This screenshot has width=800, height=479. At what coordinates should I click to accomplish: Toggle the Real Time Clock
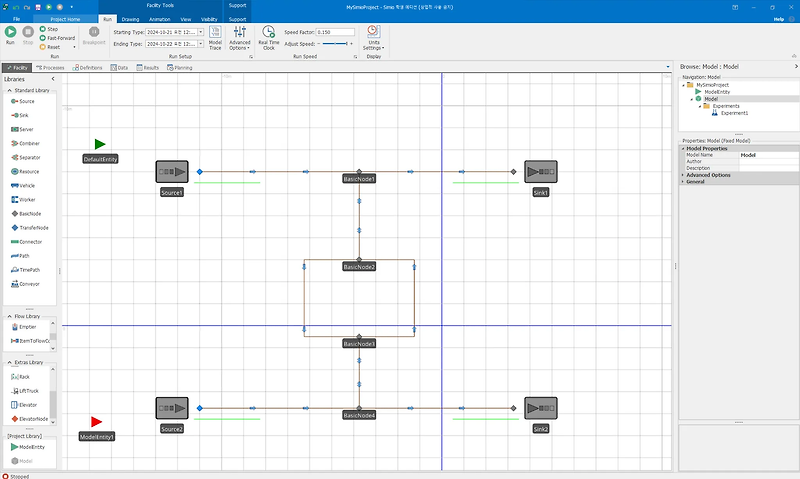[268, 38]
